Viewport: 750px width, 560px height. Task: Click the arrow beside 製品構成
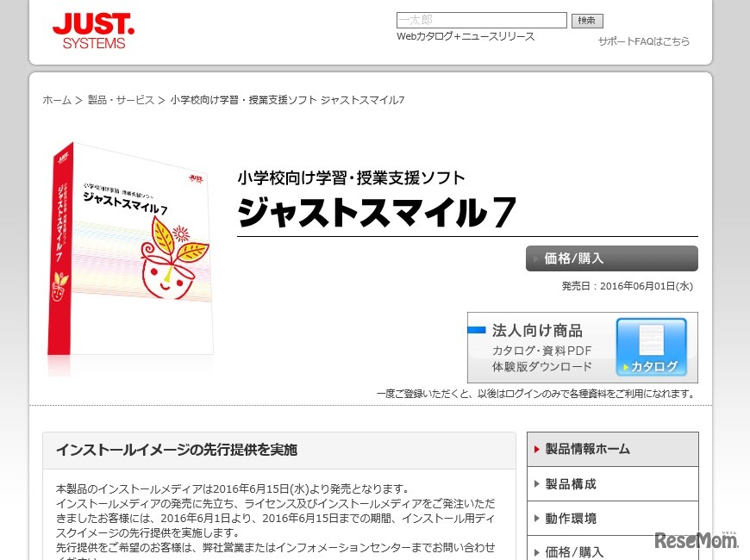537,483
